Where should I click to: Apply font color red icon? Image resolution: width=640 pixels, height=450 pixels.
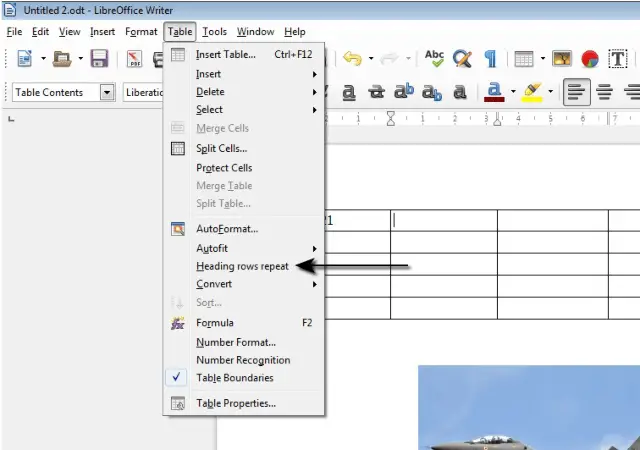pyautogui.click(x=494, y=92)
